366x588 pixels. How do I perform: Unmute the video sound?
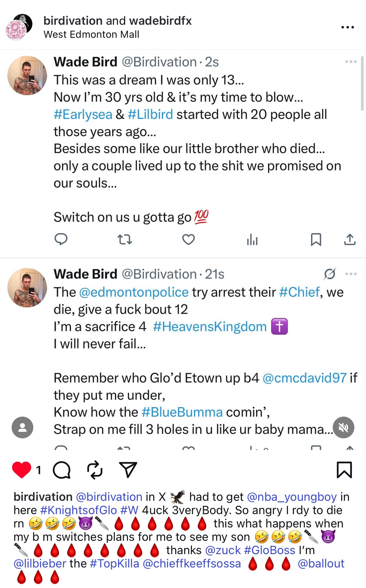(x=343, y=428)
